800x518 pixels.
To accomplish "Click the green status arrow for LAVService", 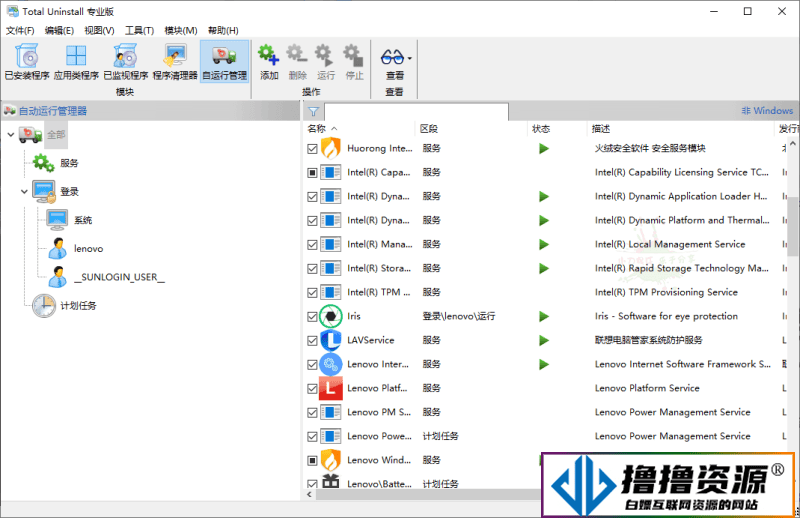I will [544, 340].
